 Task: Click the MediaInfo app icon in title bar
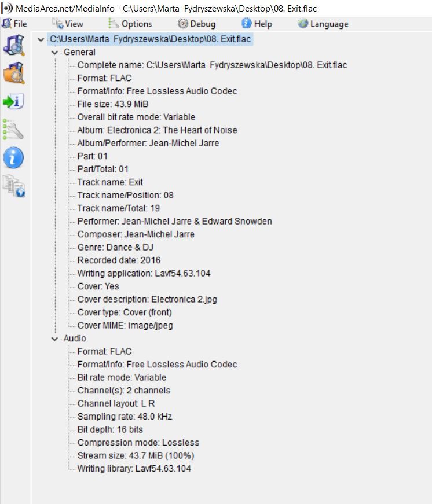pos(7,8)
